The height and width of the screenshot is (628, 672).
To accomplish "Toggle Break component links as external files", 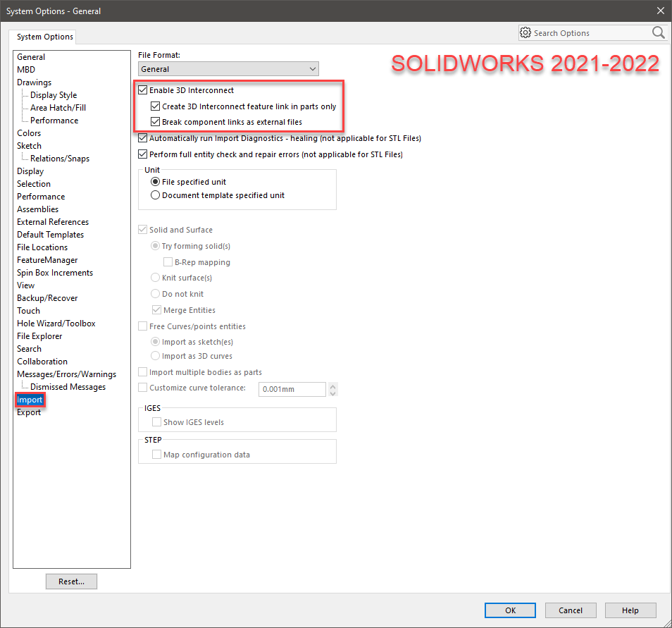I will pyautogui.click(x=156, y=122).
